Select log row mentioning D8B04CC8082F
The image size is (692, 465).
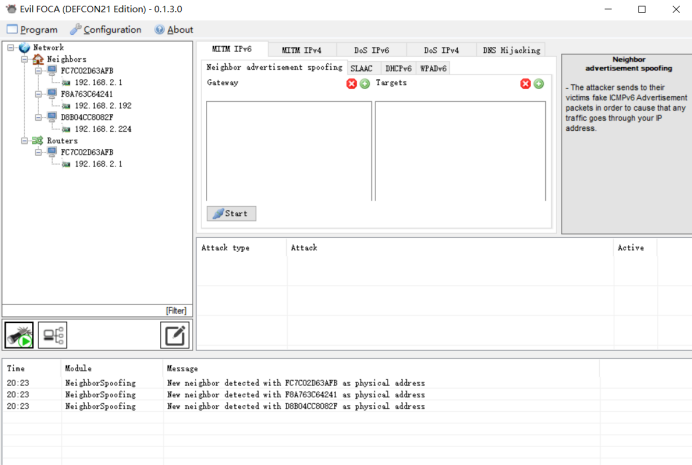[302, 406]
